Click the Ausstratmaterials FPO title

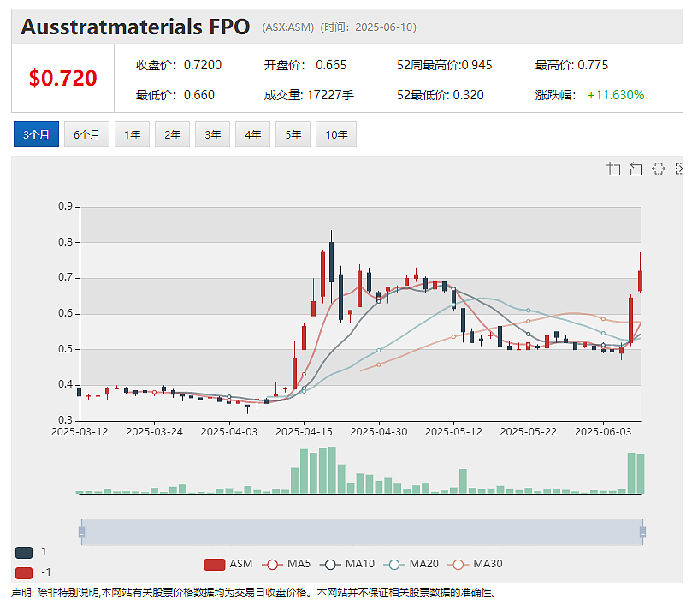[135, 27]
